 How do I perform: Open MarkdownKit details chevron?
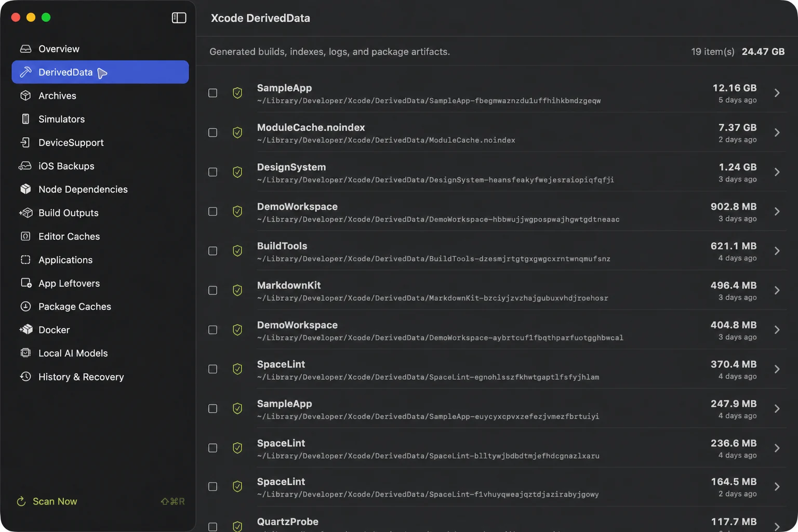pyautogui.click(x=777, y=290)
